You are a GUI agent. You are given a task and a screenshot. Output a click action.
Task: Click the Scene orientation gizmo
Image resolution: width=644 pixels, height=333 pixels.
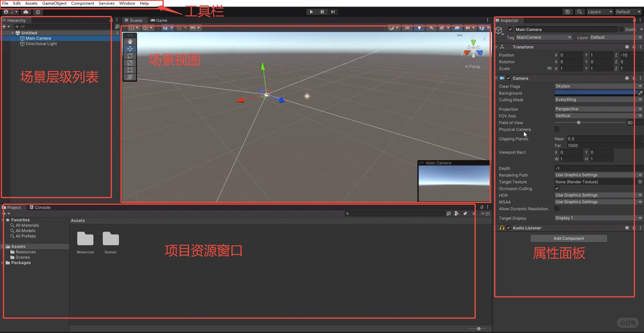pos(473,50)
